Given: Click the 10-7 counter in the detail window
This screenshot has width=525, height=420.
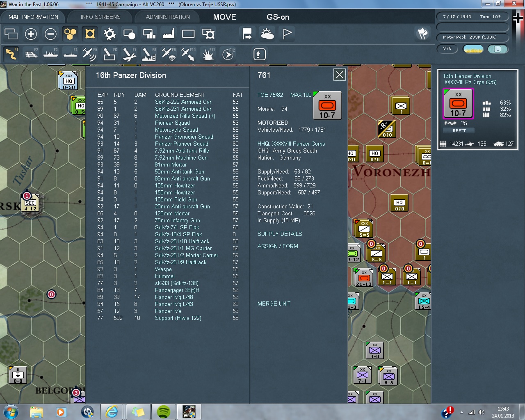Looking at the screenshot, I should coord(327,105).
